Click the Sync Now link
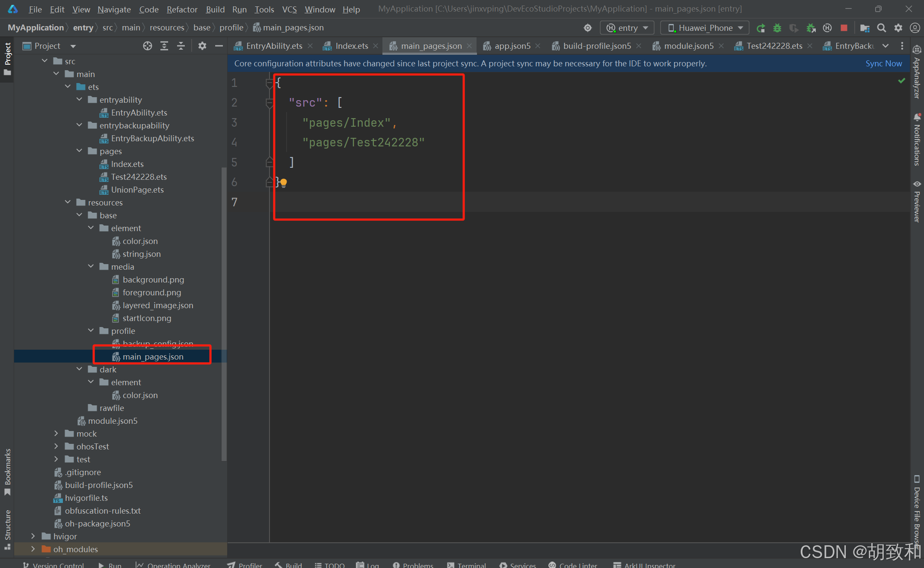The image size is (924, 568). (883, 63)
